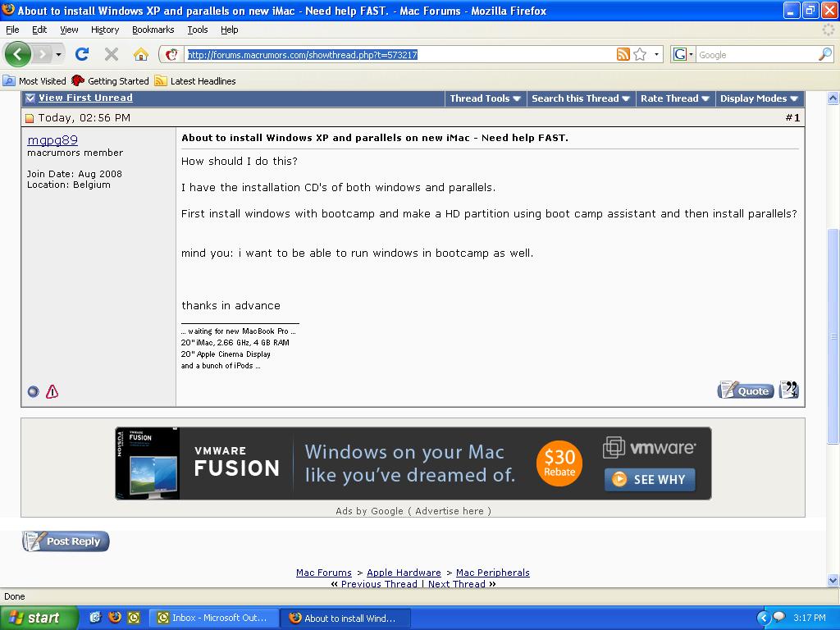Image resolution: width=840 pixels, height=630 pixels.
Task: Click the Firefox taskbar item About to install
Action: 346,618
